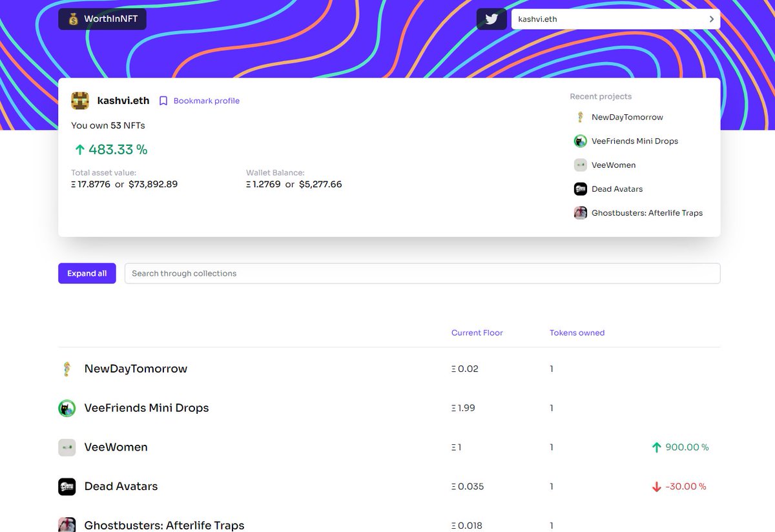Expand the VeeWomen collection row
Screen dimensions: 775x532
[x=389, y=447]
